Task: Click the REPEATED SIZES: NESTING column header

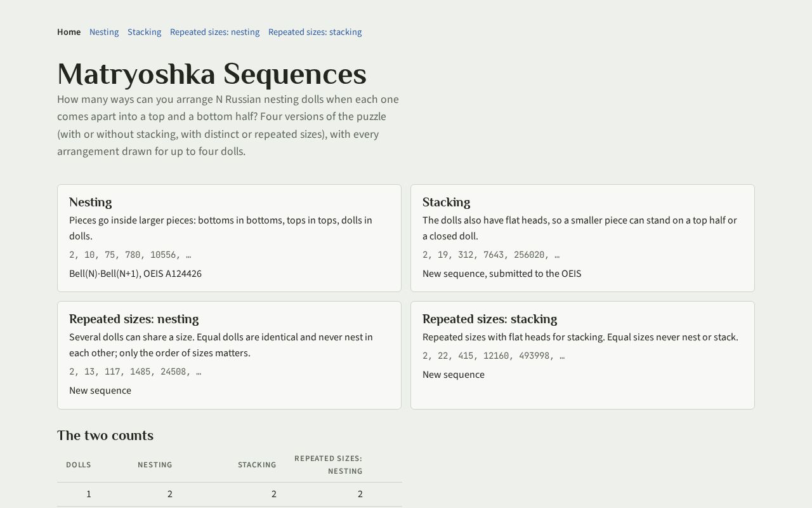Action: coord(328,465)
